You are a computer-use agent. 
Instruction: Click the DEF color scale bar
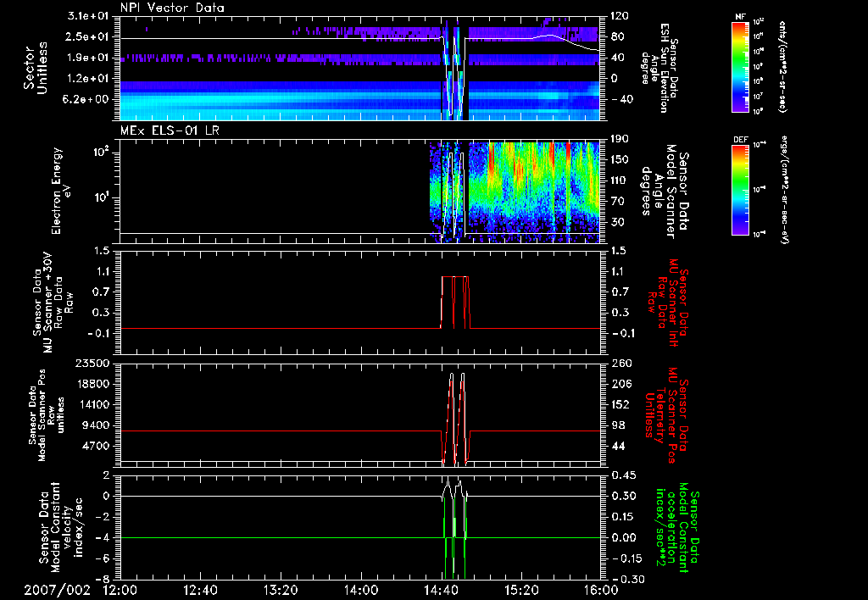[x=739, y=188]
